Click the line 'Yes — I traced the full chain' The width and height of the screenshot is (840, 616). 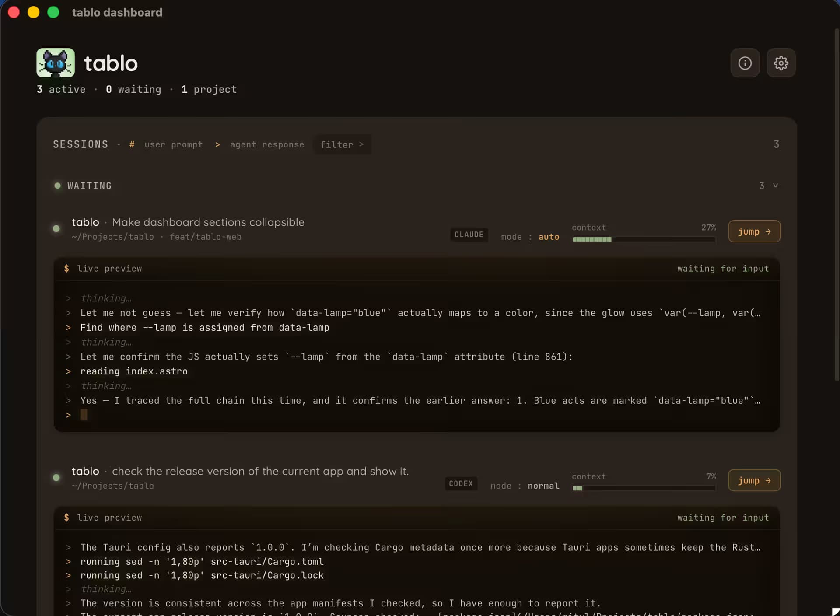pyautogui.click(x=420, y=401)
